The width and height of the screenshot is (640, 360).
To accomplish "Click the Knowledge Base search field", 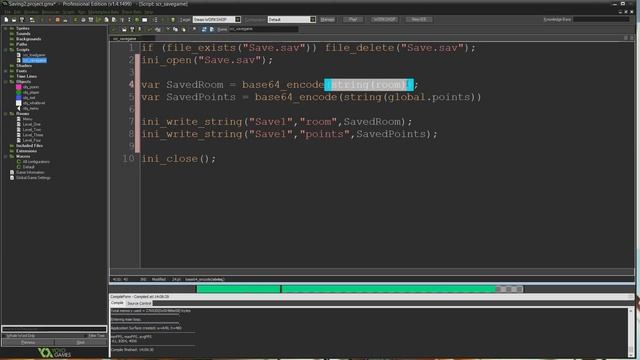I will (602, 20).
